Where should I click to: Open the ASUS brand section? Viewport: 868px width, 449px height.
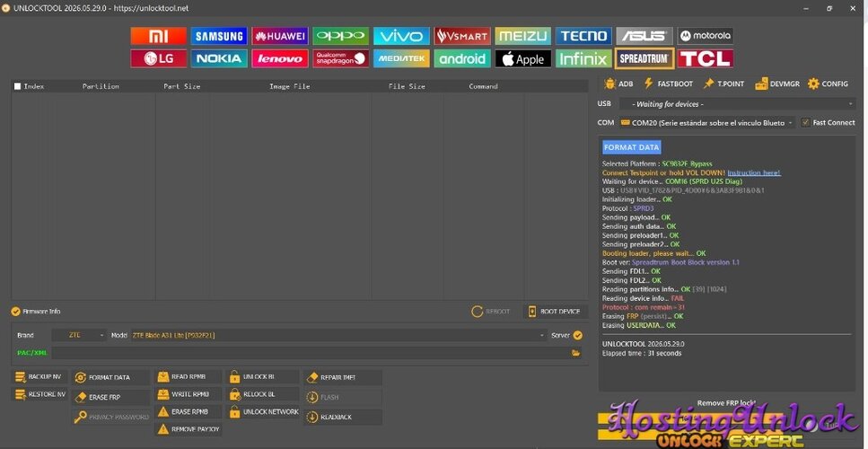pos(644,36)
